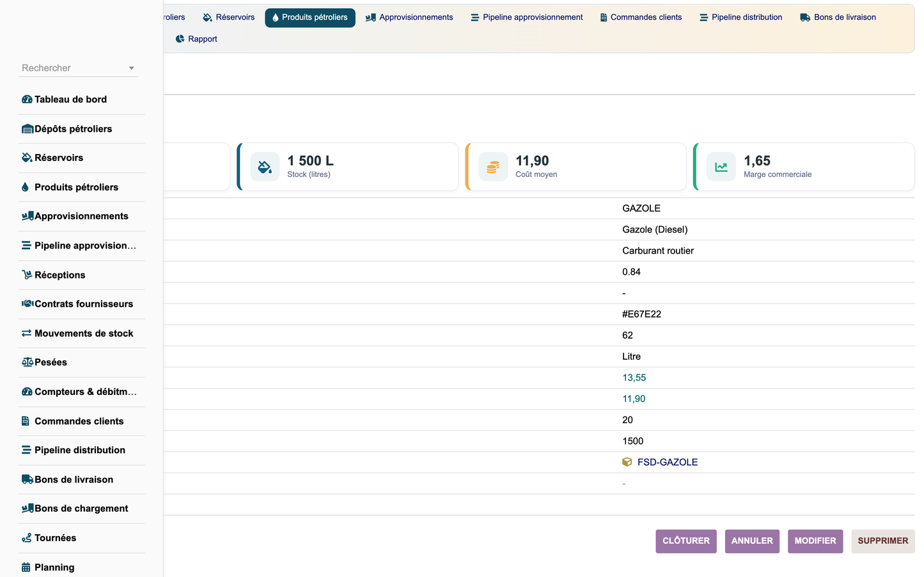This screenshot has width=924, height=577.
Task: Click the Planning calendar icon
Action: pyautogui.click(x=26, y=567)
